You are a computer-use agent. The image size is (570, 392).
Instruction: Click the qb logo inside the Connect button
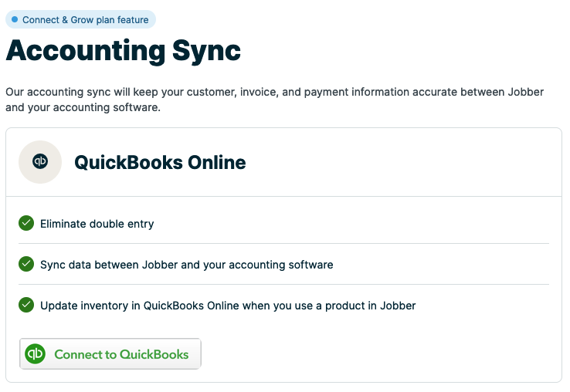click(x=36, y=354)
